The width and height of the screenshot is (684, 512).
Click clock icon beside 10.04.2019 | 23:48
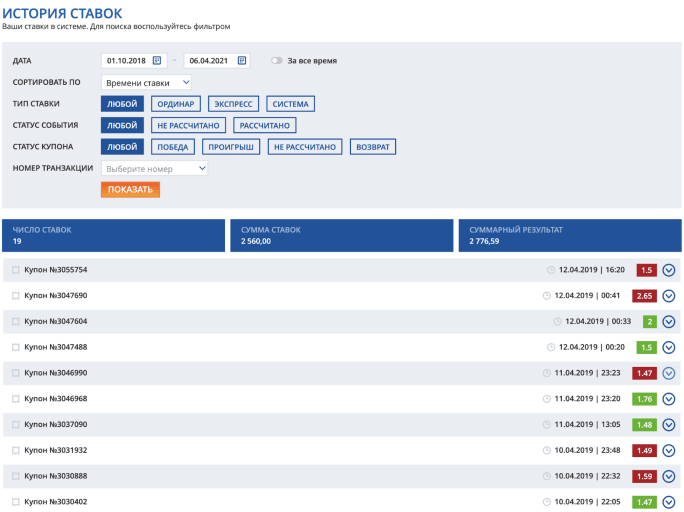tap(547, 450)
